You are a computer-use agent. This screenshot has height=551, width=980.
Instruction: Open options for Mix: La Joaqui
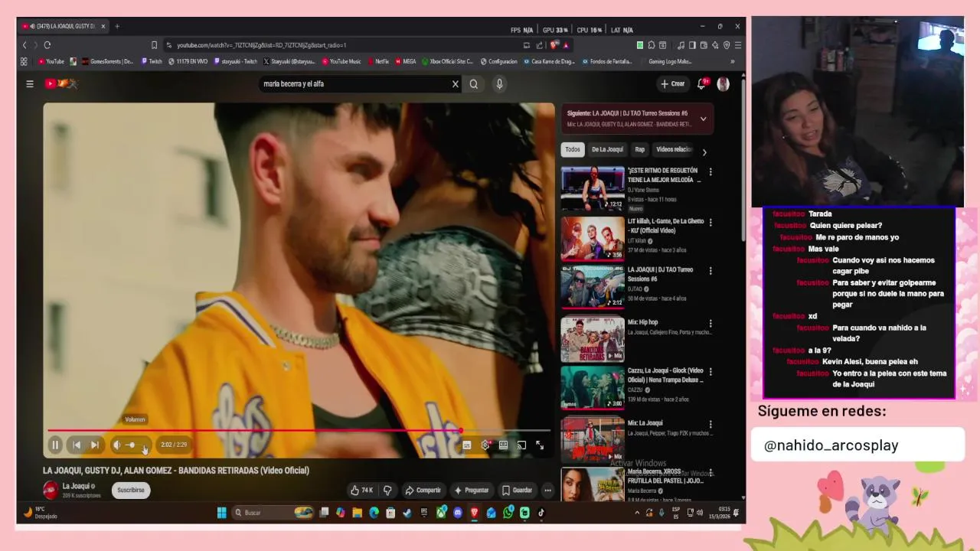click(x=710, y=424)
